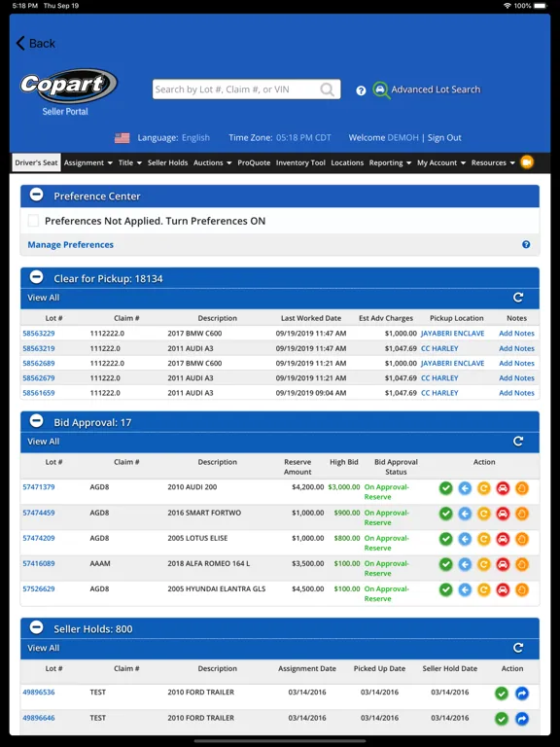Open the My Account dropdown menu

coord(441,163)
